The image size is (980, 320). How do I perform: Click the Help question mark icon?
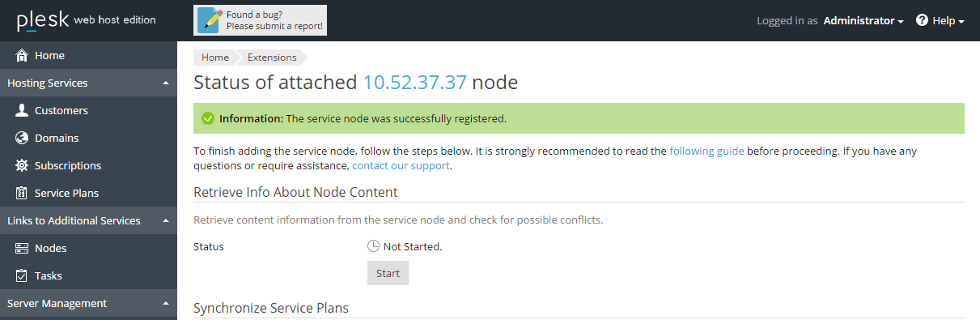(922, 20)
